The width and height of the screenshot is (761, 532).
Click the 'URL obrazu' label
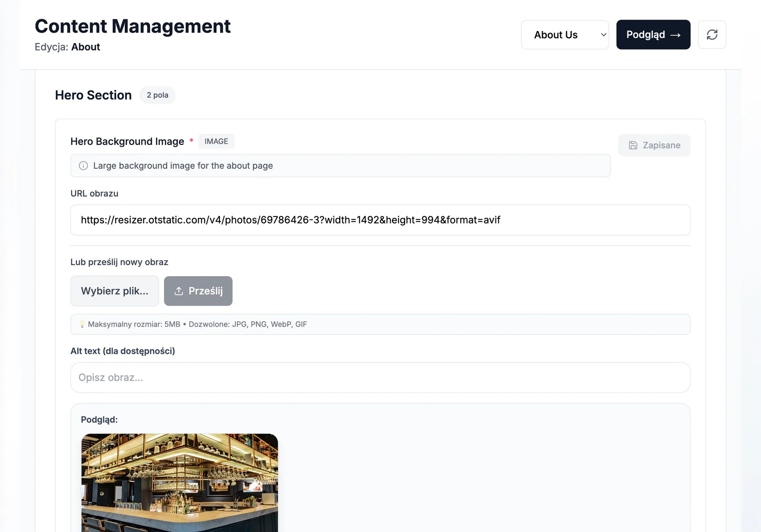pyautogui.click(x=94, y=194)
